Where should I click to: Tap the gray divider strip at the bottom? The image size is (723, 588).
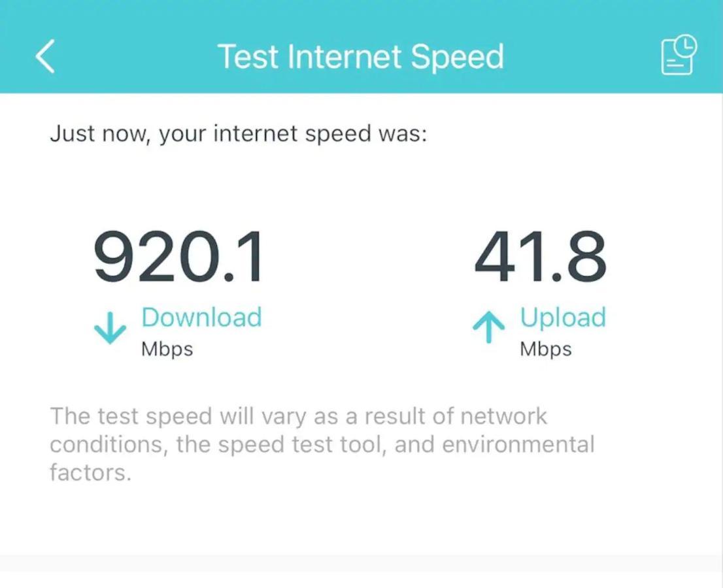pos(361,563)
